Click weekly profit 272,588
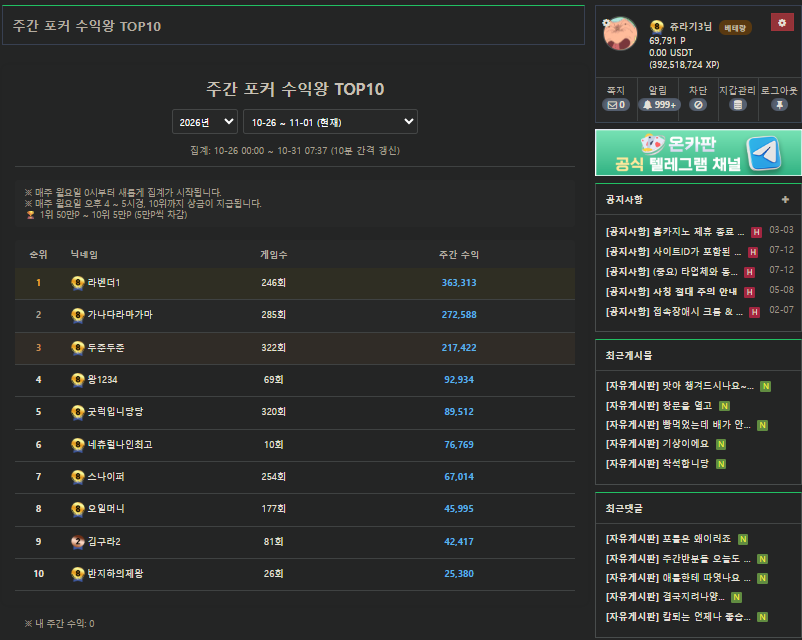 click(459, 315)
